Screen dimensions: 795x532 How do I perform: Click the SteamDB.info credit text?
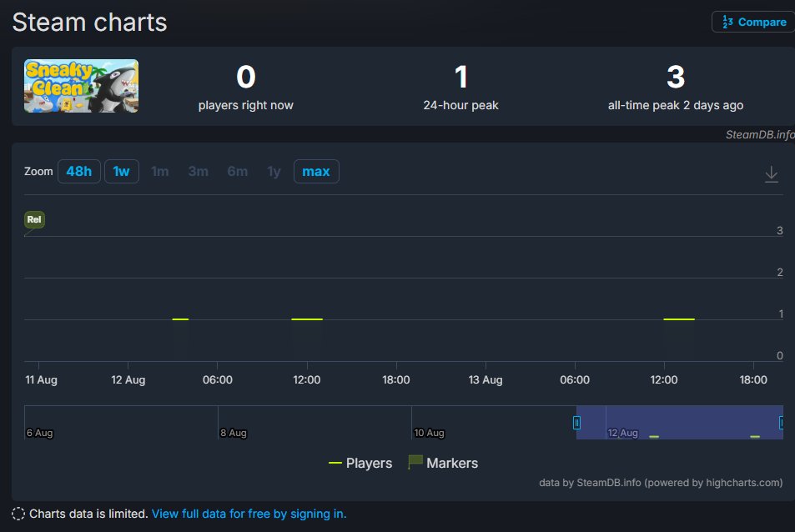760,134
